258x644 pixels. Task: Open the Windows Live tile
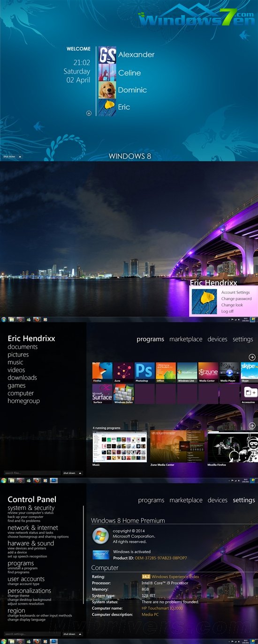coord(187,373)
